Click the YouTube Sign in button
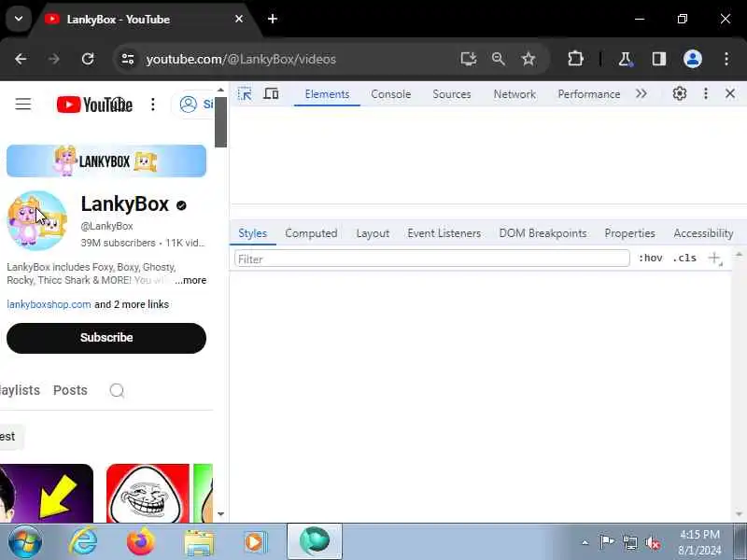 [194, 105]
